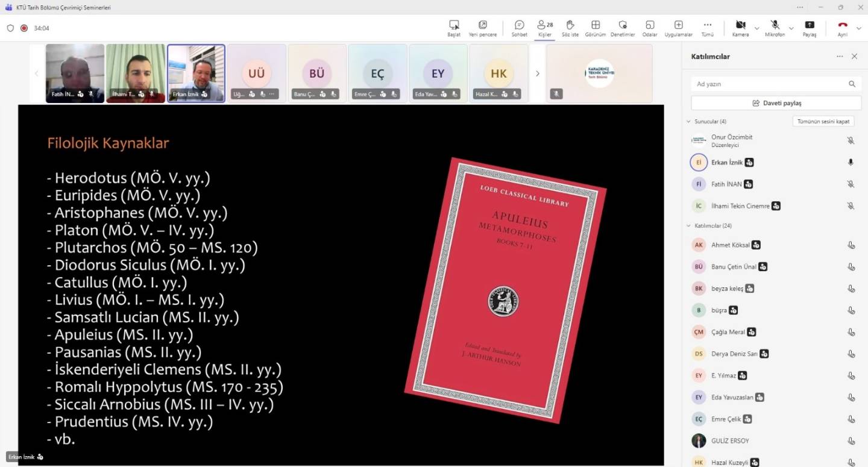Toggle the Mikrofon mute state
868x467 pixels.
click(775, 28)
